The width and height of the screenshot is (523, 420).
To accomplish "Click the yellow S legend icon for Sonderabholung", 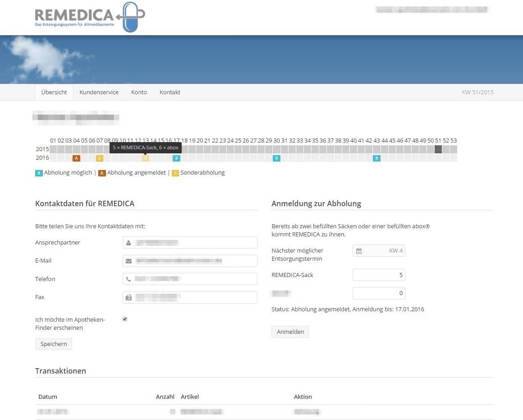I will pyautogui.click(x=175, y=173).
